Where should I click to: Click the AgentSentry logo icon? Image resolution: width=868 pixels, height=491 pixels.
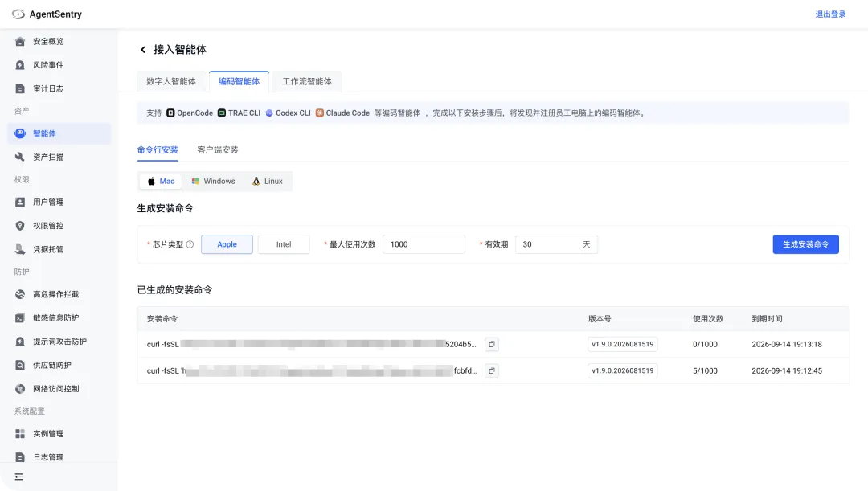[x=18, y=14]
